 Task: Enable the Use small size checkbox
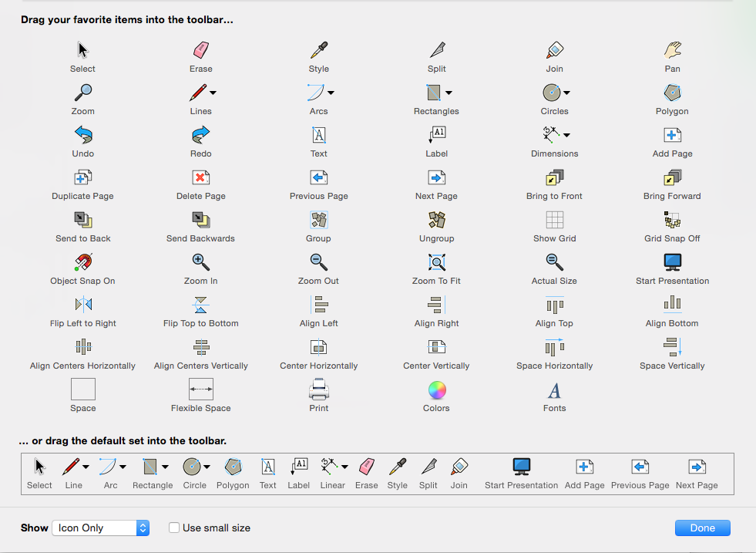(174, 528)
